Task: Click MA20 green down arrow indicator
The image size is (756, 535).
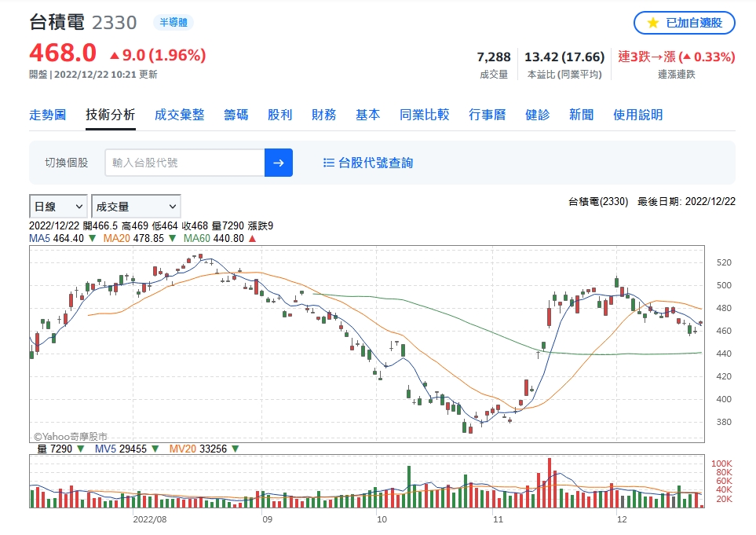Action: click(172, 238)
